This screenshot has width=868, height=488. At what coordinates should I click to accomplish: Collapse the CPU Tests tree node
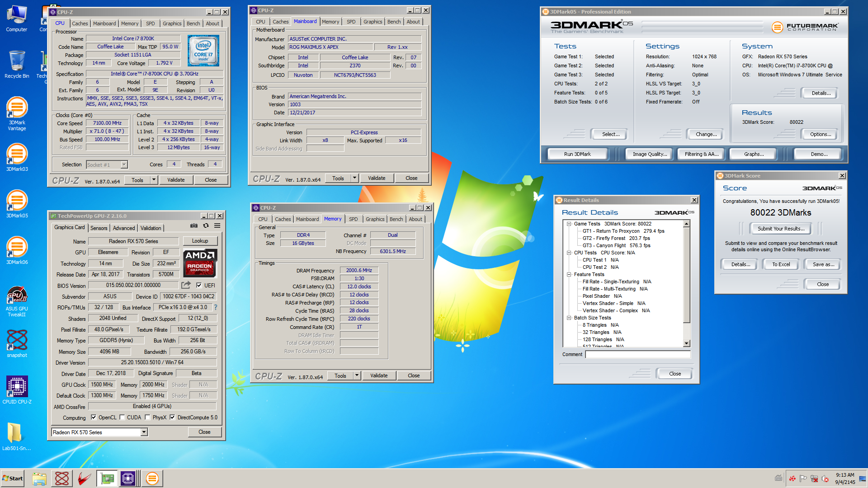coord(569,253)
